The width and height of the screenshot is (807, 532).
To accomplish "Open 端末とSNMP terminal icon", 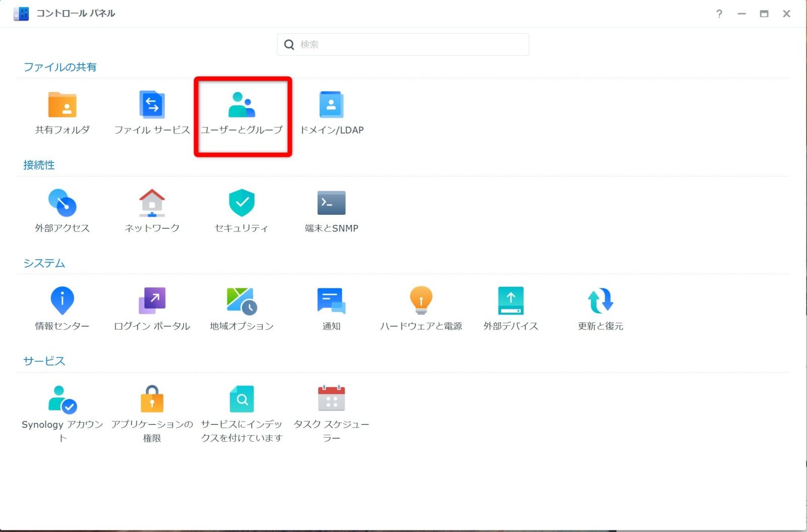I will pos(331,203).
